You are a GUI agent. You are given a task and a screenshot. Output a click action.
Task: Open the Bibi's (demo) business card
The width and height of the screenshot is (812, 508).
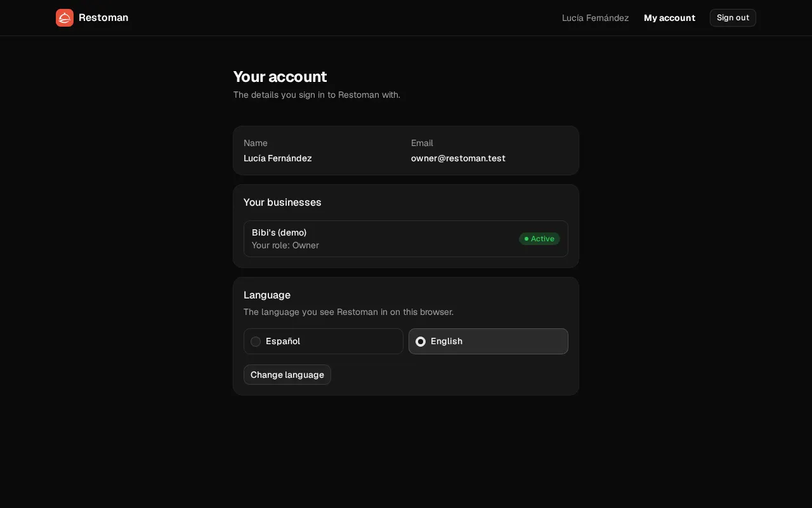coord(406,239)
